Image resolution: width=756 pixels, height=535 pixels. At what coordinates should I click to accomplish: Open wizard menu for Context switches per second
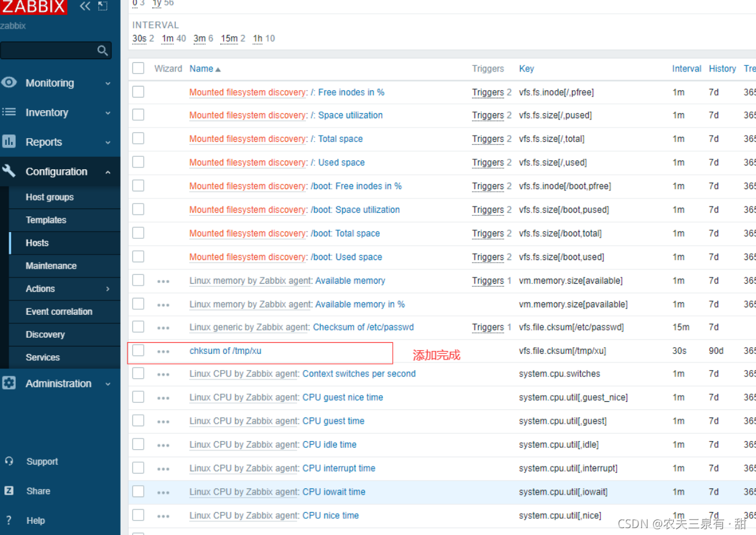coord(164,374)
